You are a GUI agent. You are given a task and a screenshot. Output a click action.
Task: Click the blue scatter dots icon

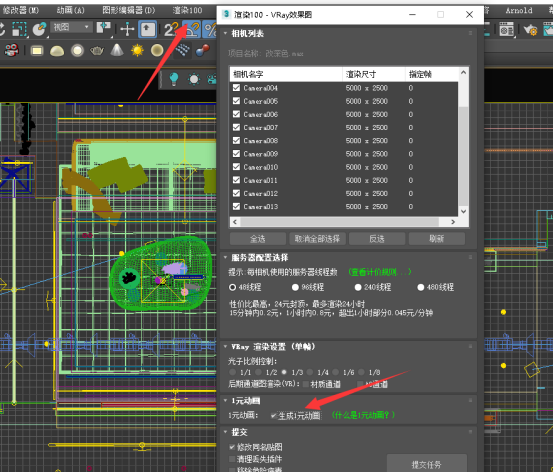[x=182, y=50]
